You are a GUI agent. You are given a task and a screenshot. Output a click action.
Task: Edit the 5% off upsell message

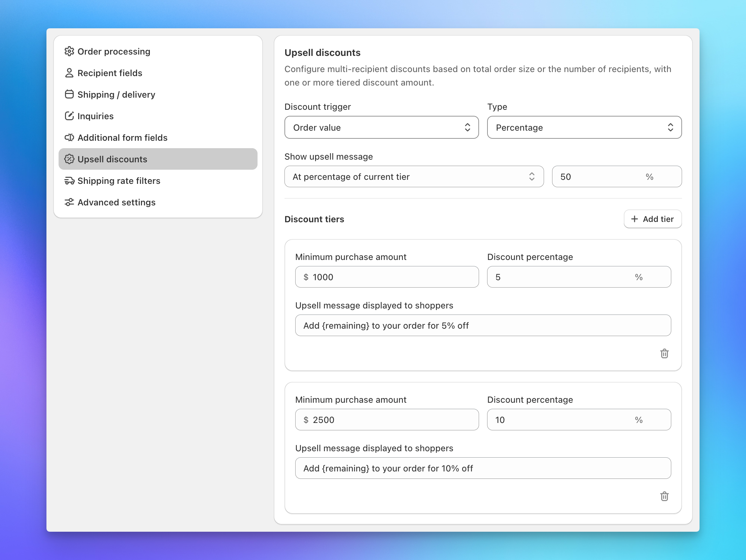(483, 325)
